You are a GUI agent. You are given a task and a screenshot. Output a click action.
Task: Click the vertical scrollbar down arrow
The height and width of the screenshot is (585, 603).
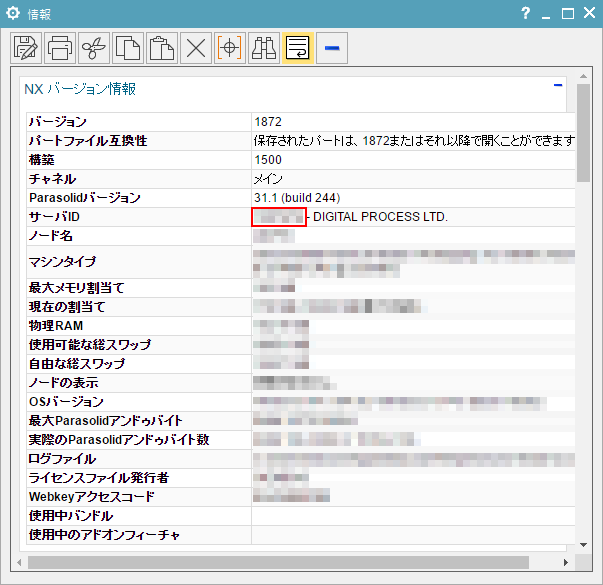584,545
